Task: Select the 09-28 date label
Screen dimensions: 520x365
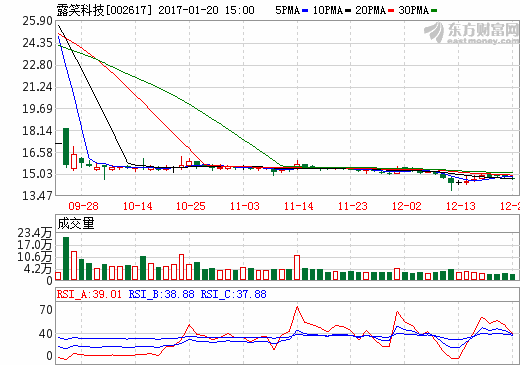Action: 83,206
